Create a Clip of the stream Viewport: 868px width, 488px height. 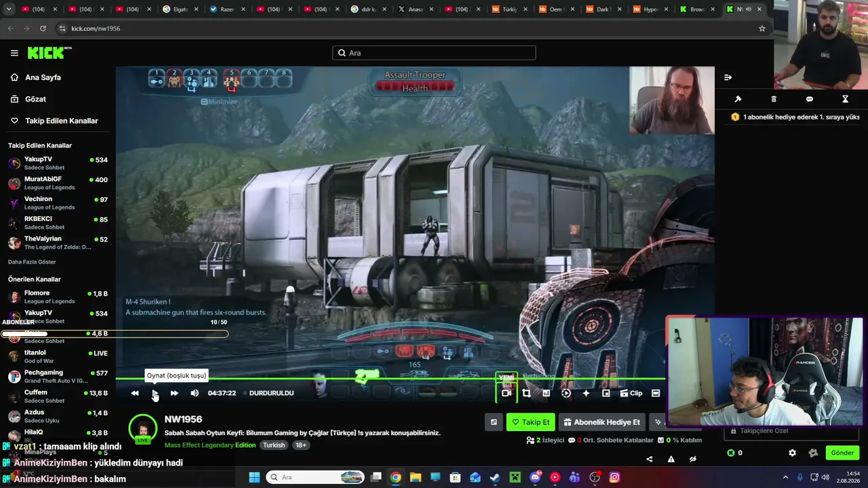pyautogui.click(x=631, y=393)
